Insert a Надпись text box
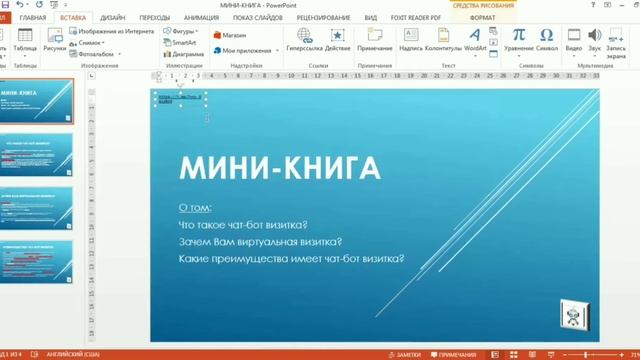The height and width of the screenshot is (360, 640). [411, 40]
